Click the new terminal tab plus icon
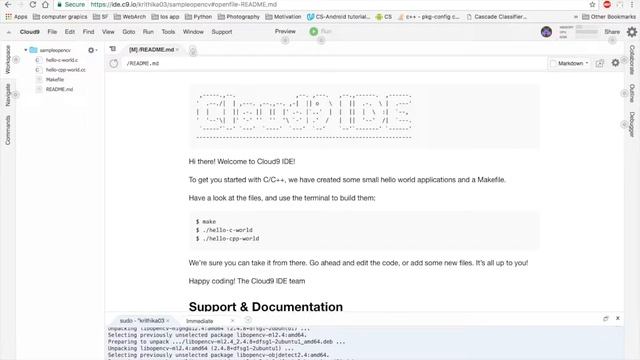The image size is (640, 360). pos(248,320)
